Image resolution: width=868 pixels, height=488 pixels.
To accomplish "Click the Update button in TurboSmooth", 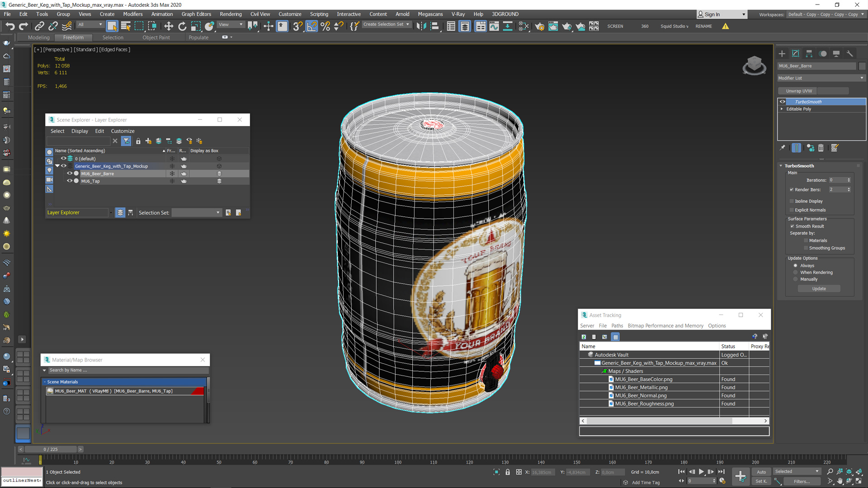I will pyautogui.click(x=819, y=289).
